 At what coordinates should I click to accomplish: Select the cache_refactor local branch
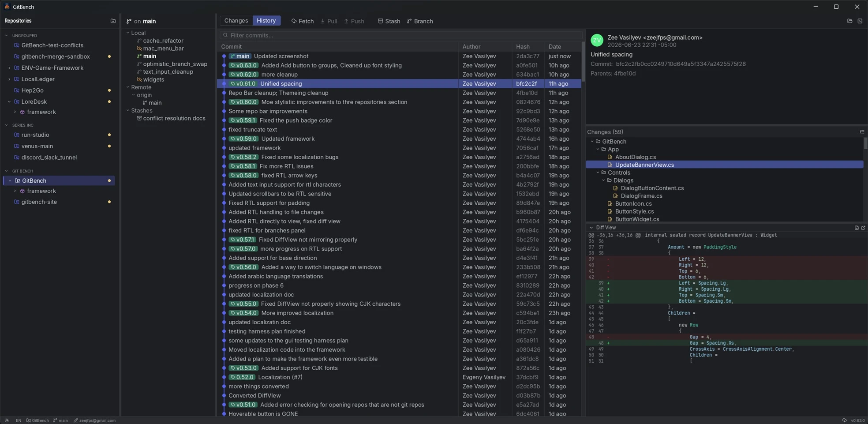pos(163,41)
